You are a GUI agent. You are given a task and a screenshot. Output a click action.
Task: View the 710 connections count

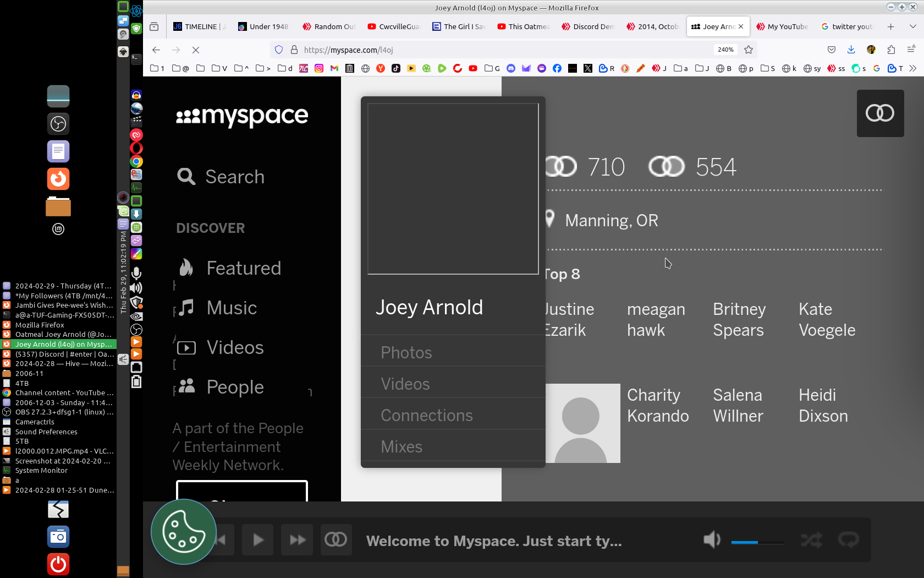click(x=585, y=167)
